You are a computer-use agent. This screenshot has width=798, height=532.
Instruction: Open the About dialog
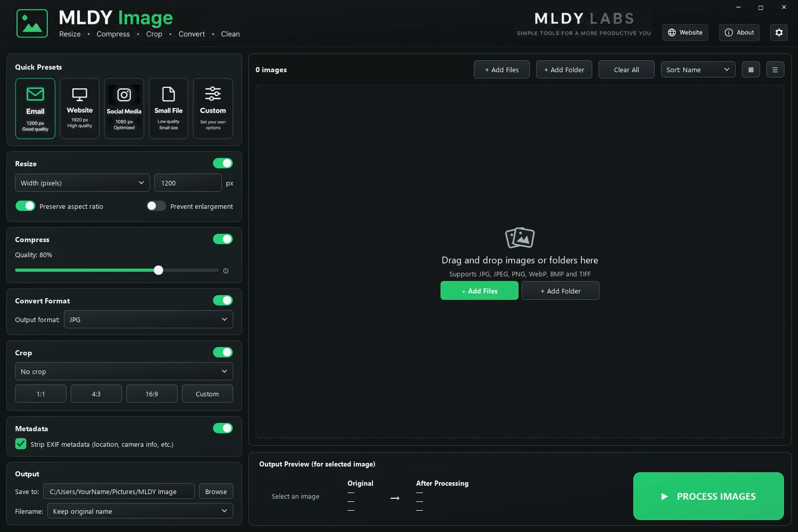tap(739, 32)
